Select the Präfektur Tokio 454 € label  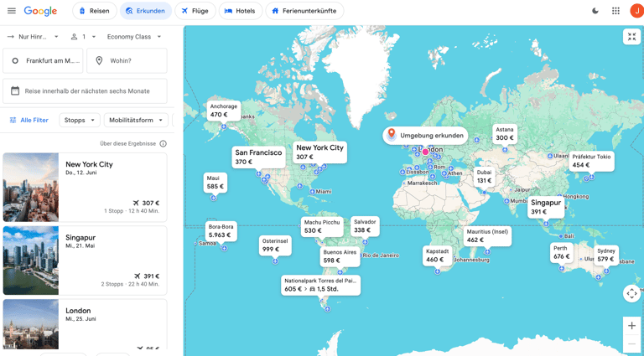tap(591, 161)
